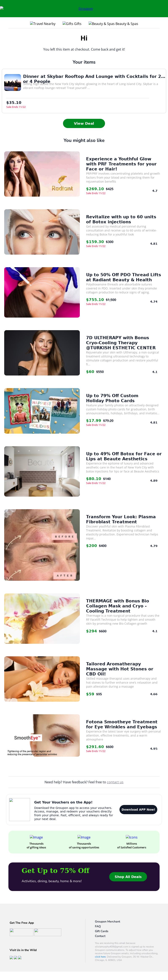Open the PRF Treatments Radiant image
168x980 pixels.
[42, 174]
